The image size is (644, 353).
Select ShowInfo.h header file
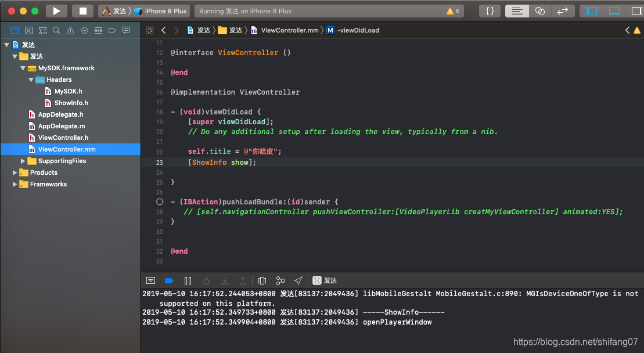[x=70, y=103]
